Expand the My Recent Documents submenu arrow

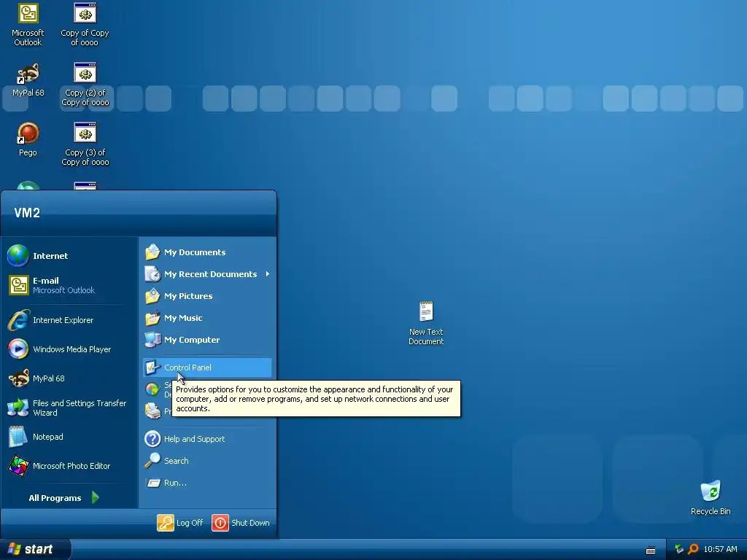pyautogui.click(x=268, y=274)
